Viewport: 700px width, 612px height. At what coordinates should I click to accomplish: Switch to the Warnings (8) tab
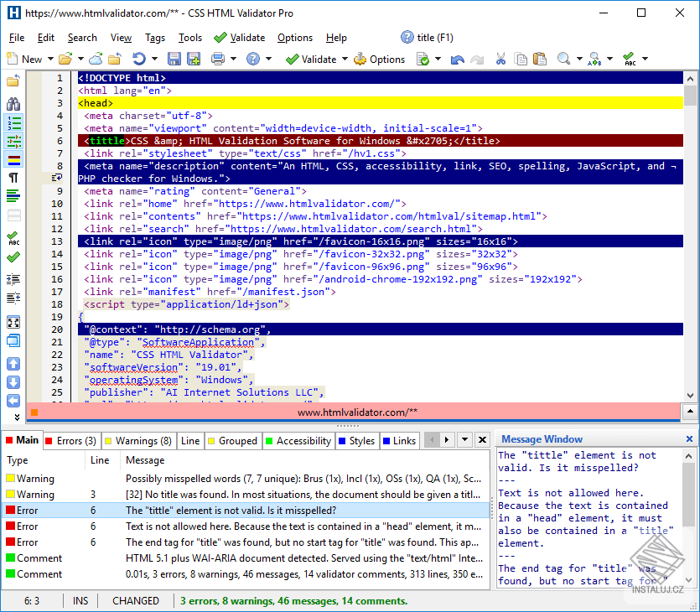(x=138, y=441)
